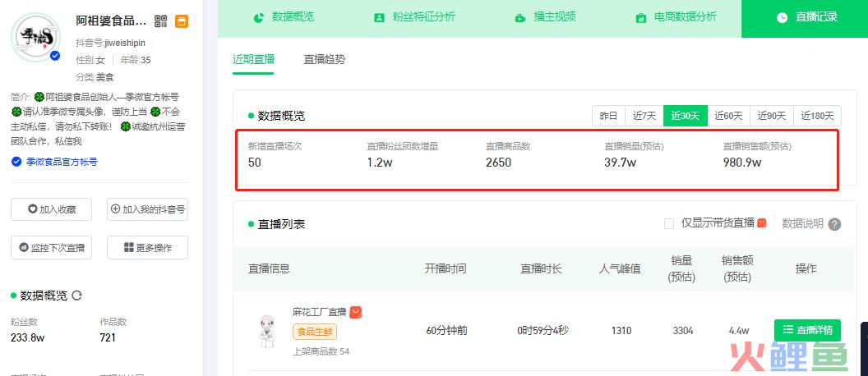Click the 上架商品数 54 text
Viewport: 868px width, 376px height.
(321, 351)
